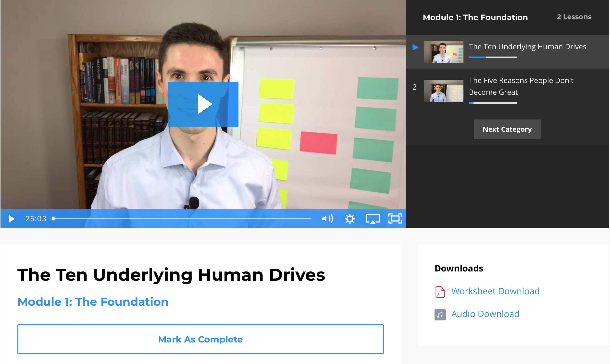The image size is (610, 364).
Task: Go to the Next Category button
Action: pos(507,129)
